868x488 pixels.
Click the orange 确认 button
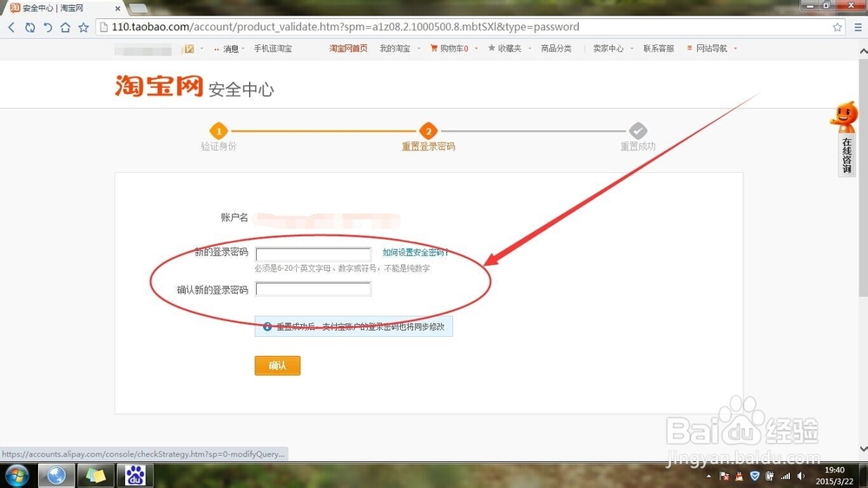point(278,366)
